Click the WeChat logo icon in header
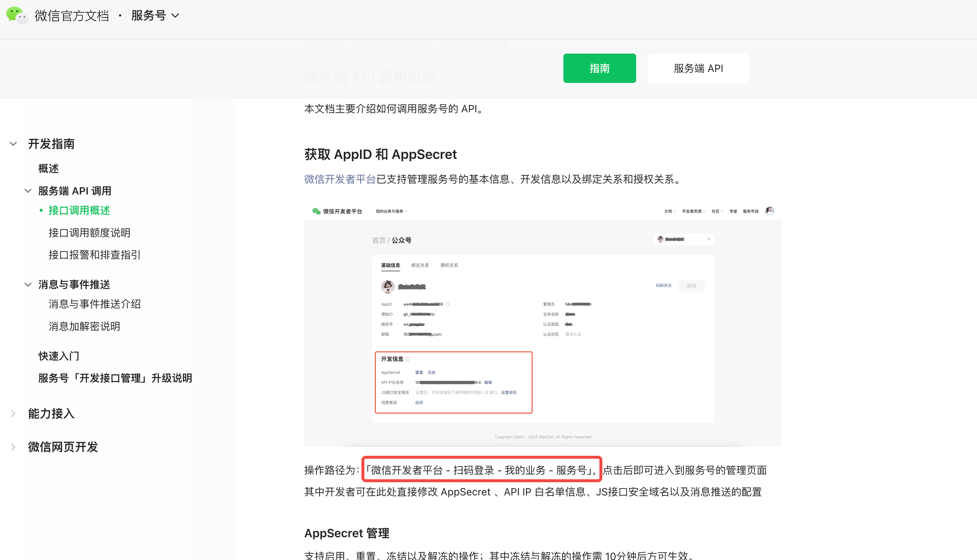 pyautogui.click(x=16, y=15)
